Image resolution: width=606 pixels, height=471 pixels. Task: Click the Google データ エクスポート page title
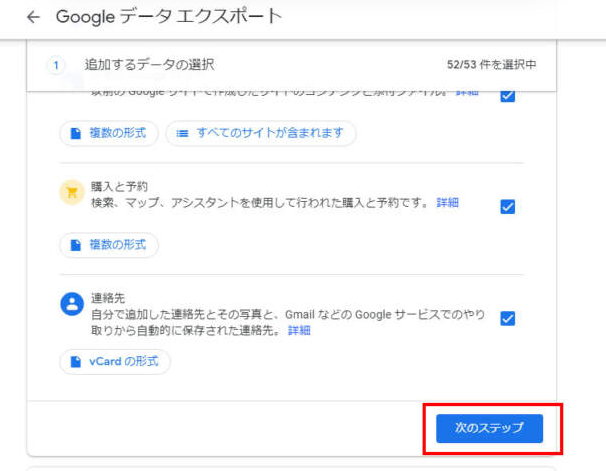coord(169,17)
